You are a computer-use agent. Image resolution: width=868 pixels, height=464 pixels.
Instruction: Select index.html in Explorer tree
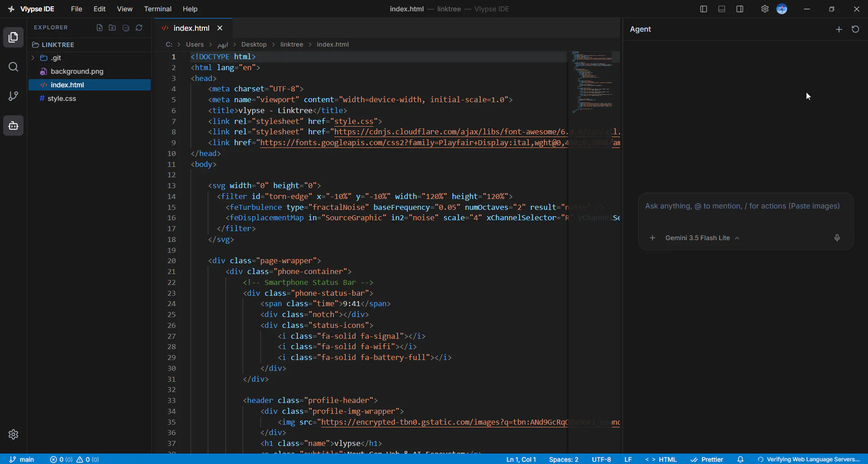tap(90, 85)
